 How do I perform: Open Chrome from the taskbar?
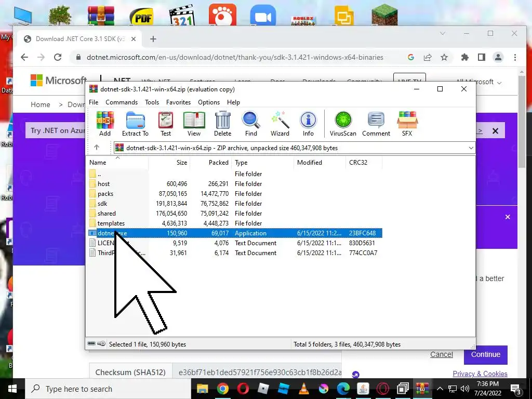tap(222, 389)
